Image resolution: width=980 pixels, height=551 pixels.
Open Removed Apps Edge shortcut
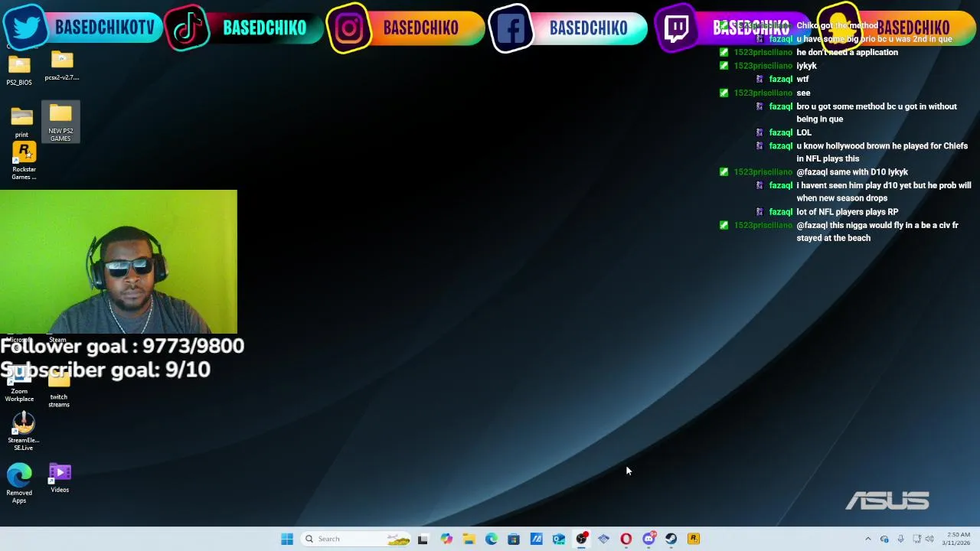[19, 484]
